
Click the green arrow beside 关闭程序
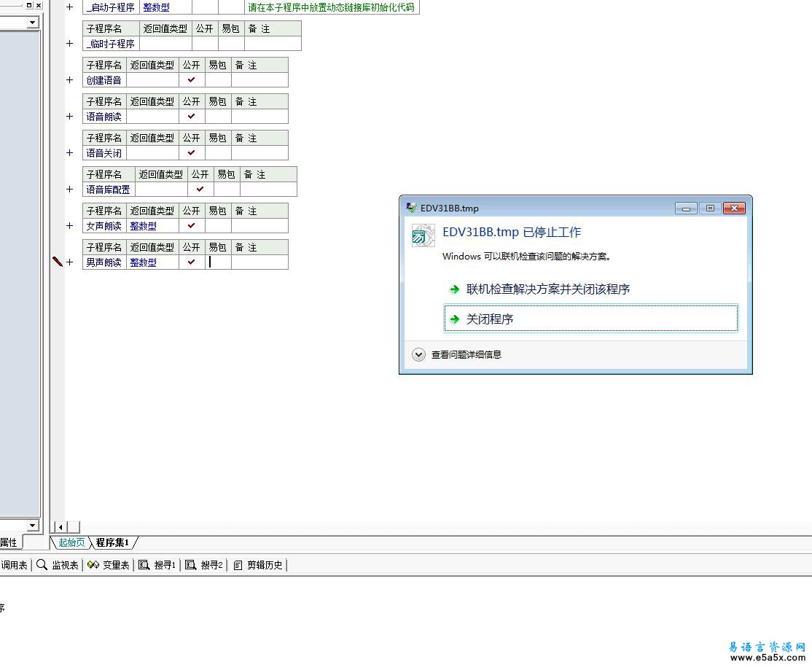(x=455, y=319)
